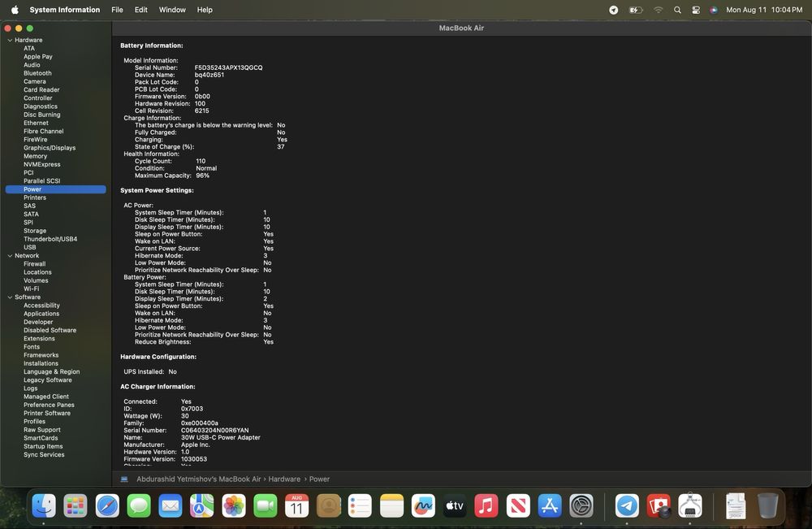
Task: Open Music app in the Dock
Action: 486,505
